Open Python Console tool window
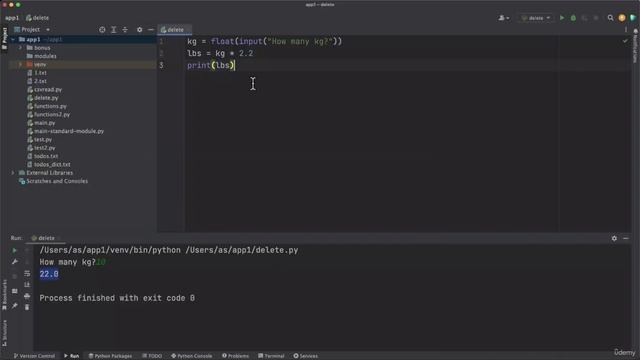Viewport: 640px width, 360px height. [191, 356]
